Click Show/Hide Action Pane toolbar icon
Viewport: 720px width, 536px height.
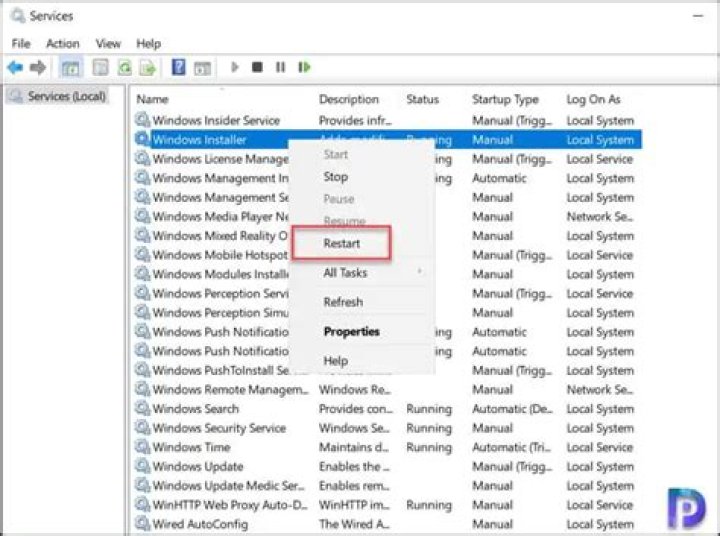tap(202, 68)
